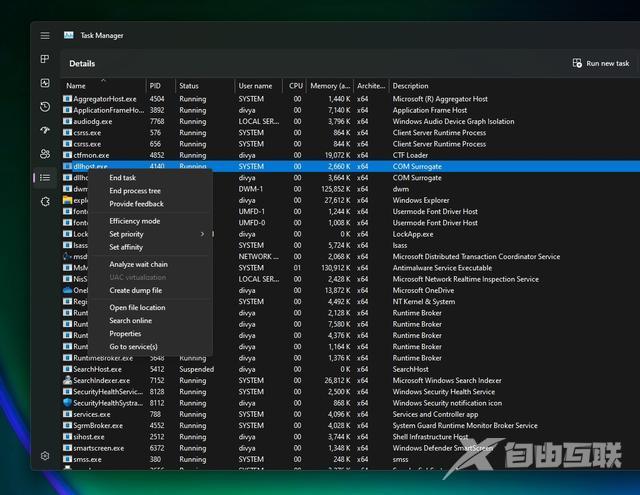640x495 pixels.
Task: Sort by the Status column header
Action: coord(189,86)
